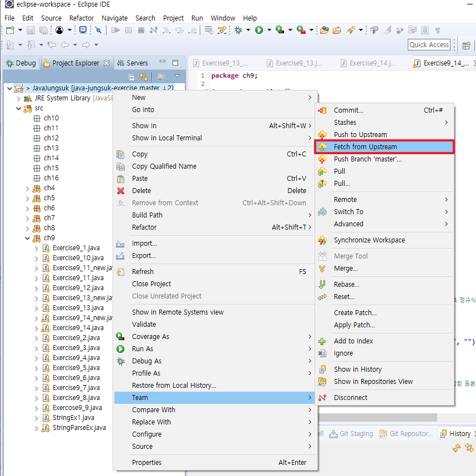
Task: Click the editor horizontal scrollbar
Action: 377,418
